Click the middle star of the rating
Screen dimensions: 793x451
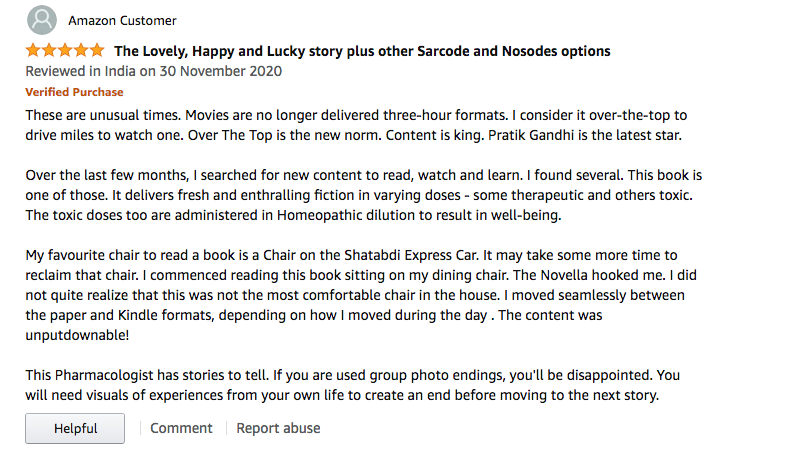point(65,50)
